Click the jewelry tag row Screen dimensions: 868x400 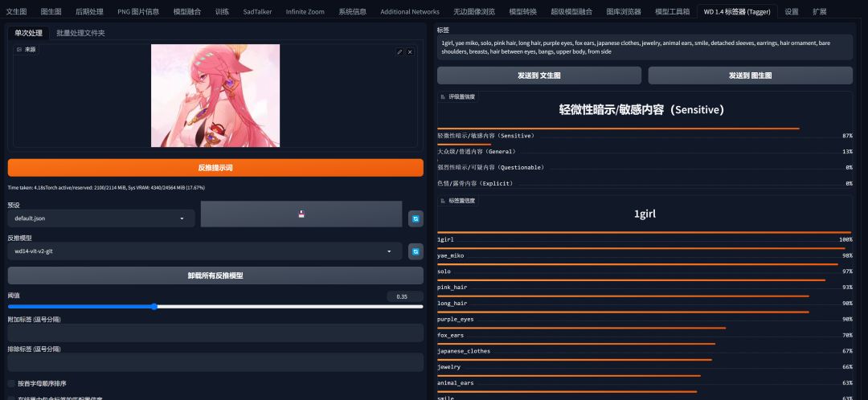(645, 364)
